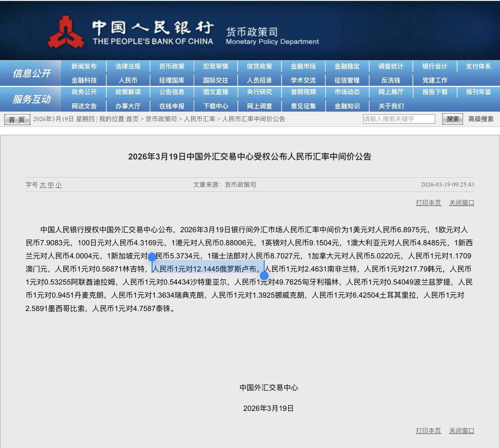Click the 搜索 search button
The width and height of the screenshot is (500, 448).
click(x=452, y=119)
